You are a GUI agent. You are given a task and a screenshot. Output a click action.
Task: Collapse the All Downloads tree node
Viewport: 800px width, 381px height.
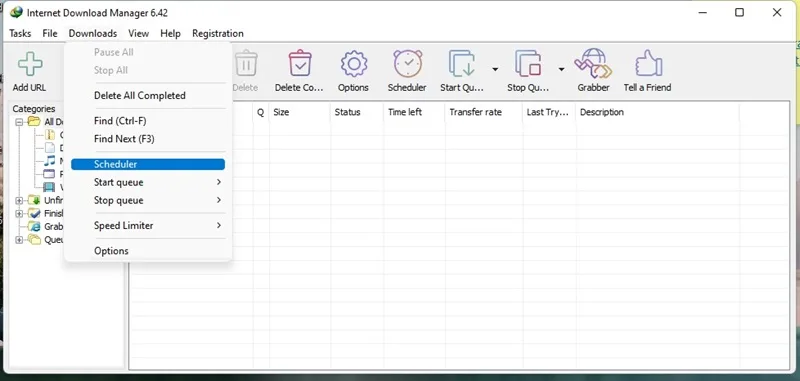19,122
